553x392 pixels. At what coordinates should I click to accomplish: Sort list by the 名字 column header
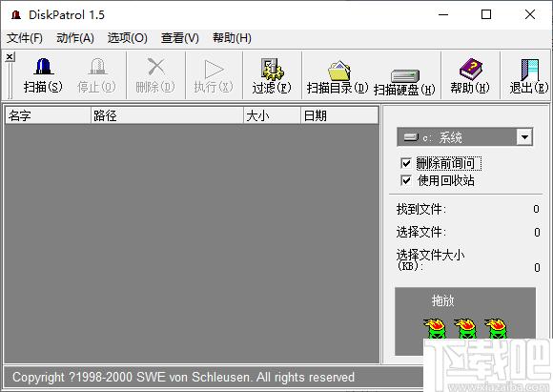click(48, 115)
